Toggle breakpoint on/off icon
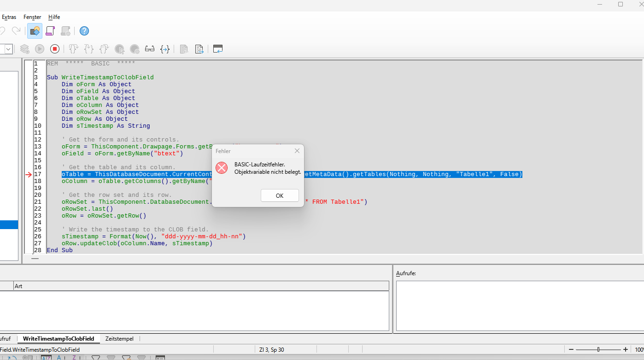The width and height of the screenshot is (644, 360). (x=119, y=49)
